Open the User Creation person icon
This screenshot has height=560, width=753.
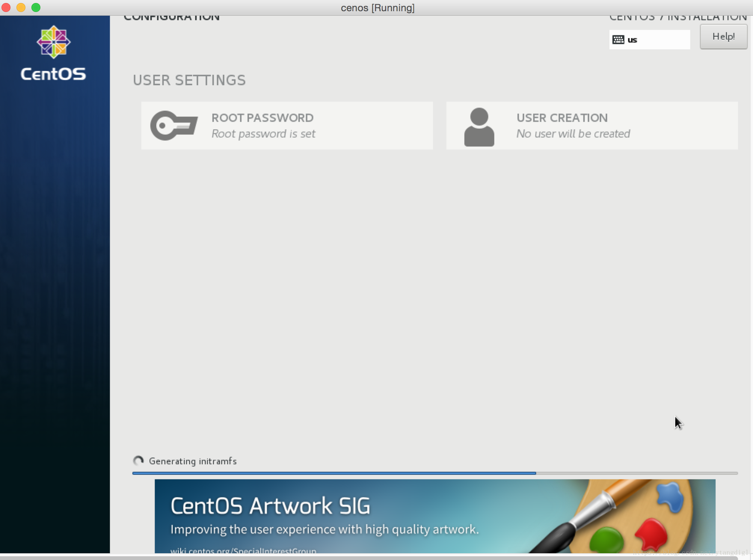(x=479, y=127)
